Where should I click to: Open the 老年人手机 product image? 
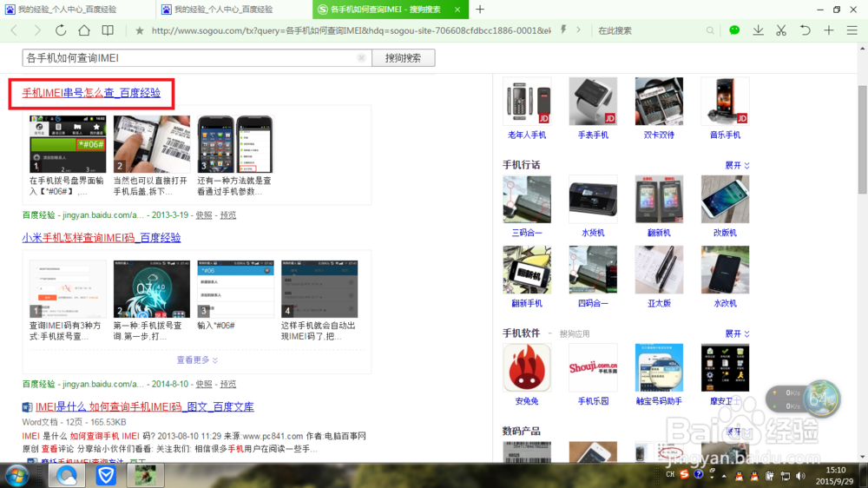tap(527, 101)
